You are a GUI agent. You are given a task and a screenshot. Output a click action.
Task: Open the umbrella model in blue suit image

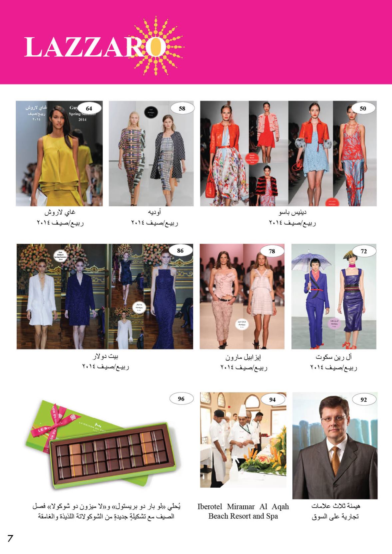(334, 296)
